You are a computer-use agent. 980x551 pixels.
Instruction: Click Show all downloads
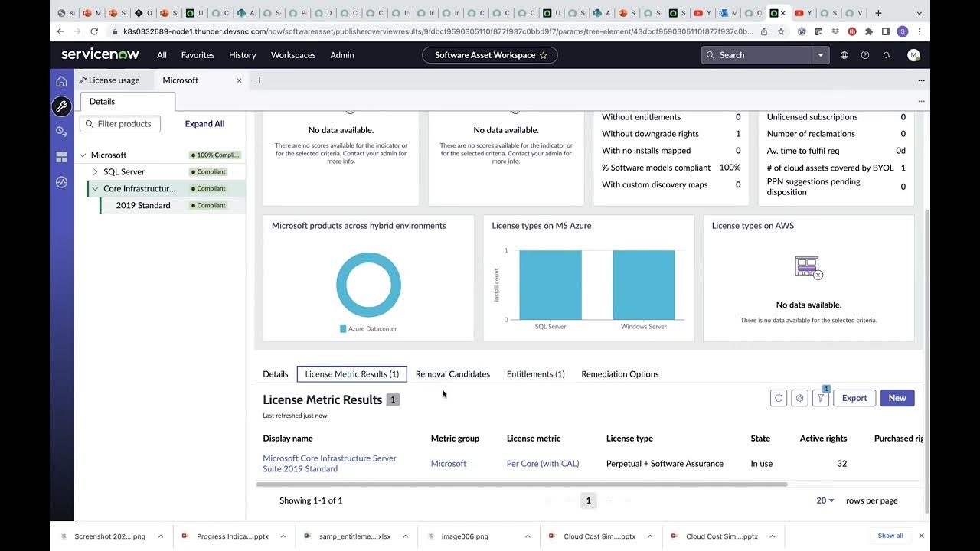[x=890, y=536]
